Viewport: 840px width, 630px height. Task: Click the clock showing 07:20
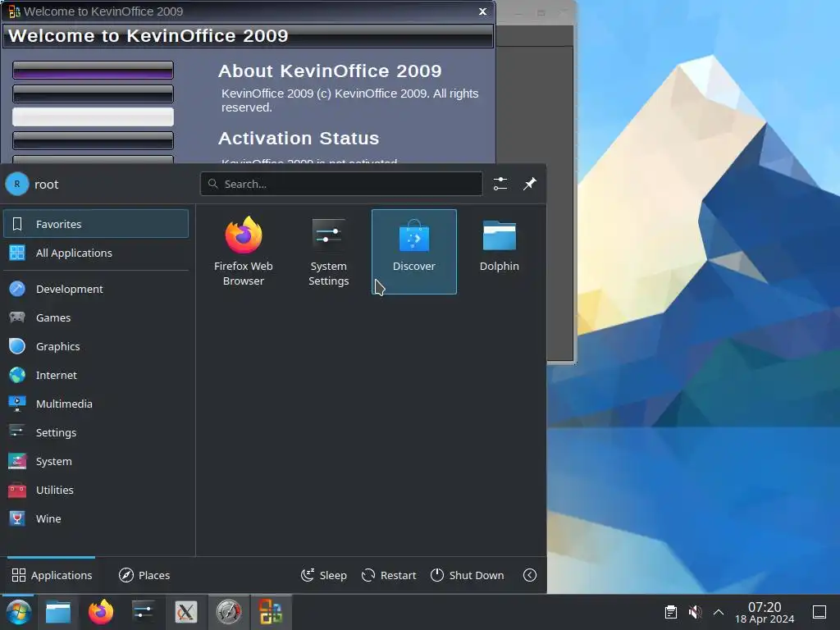click(x=765, y=612)
